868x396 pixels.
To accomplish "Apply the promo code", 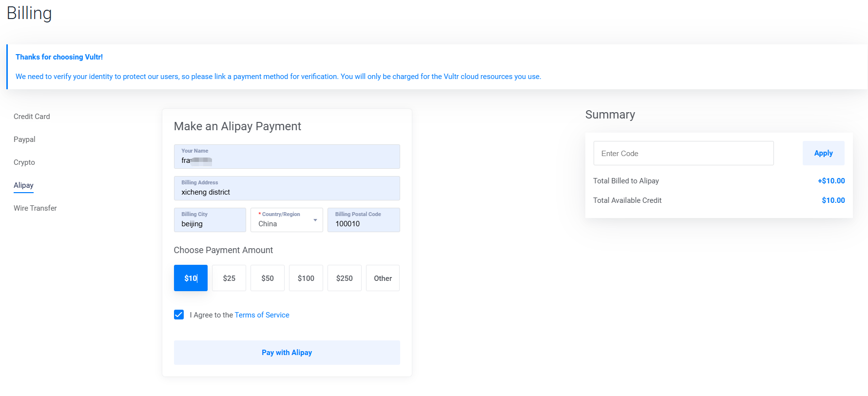I will coord(823,153).
